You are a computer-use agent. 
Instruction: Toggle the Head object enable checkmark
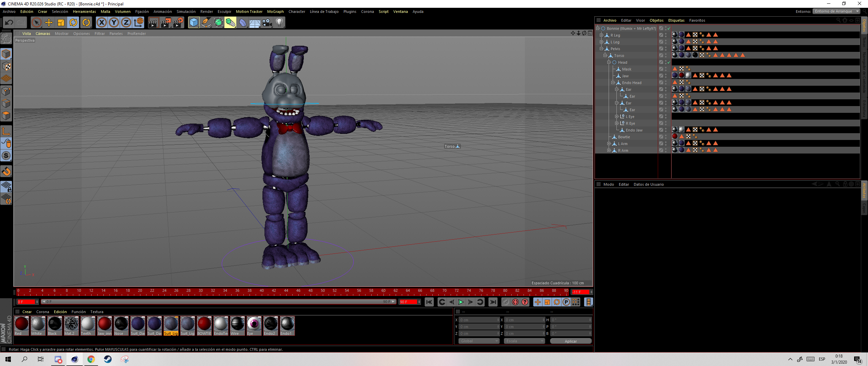[669, 62]
